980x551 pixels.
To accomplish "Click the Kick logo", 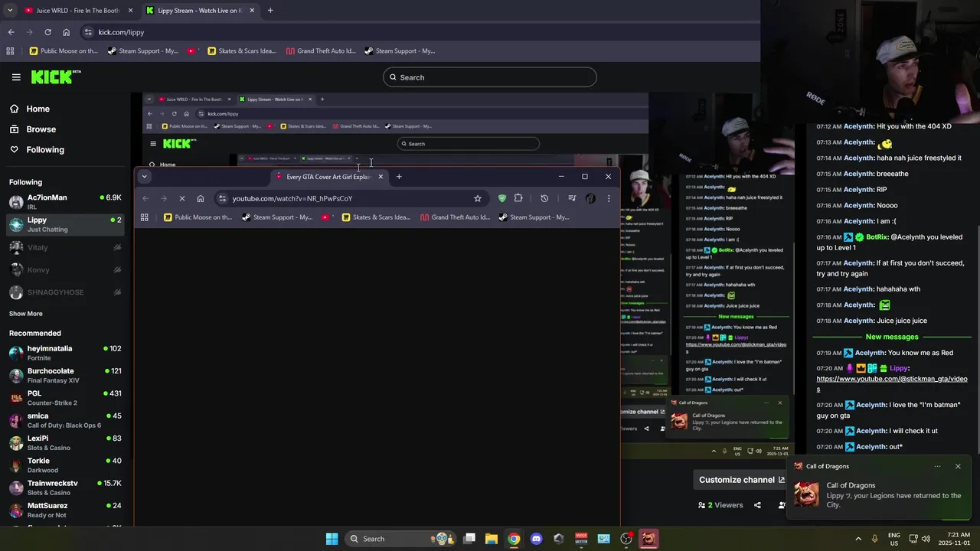I will [56, 77].
